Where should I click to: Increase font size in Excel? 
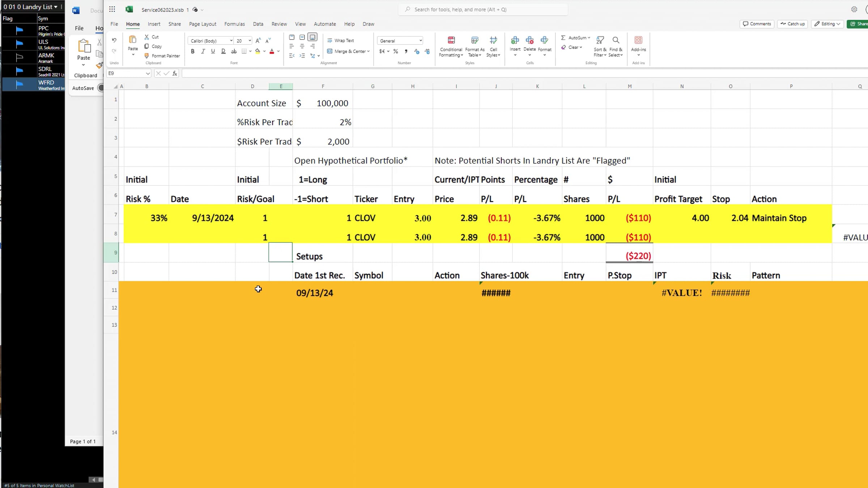258,40
